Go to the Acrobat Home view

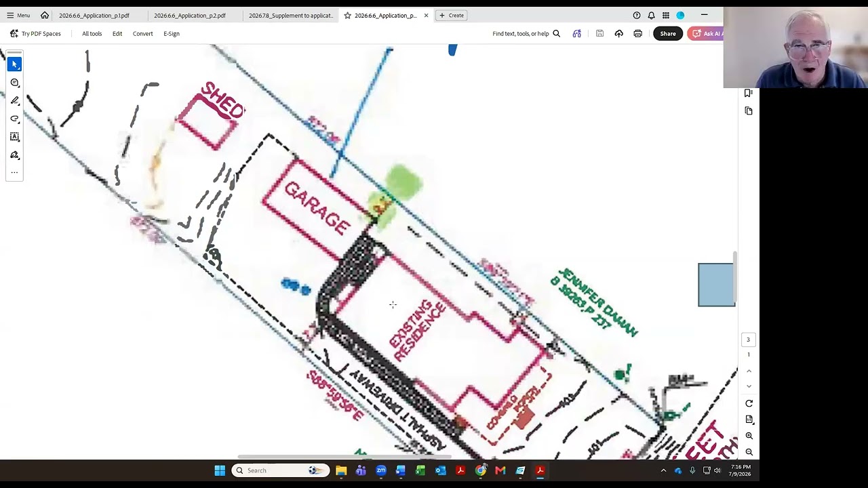coord(45,16)
